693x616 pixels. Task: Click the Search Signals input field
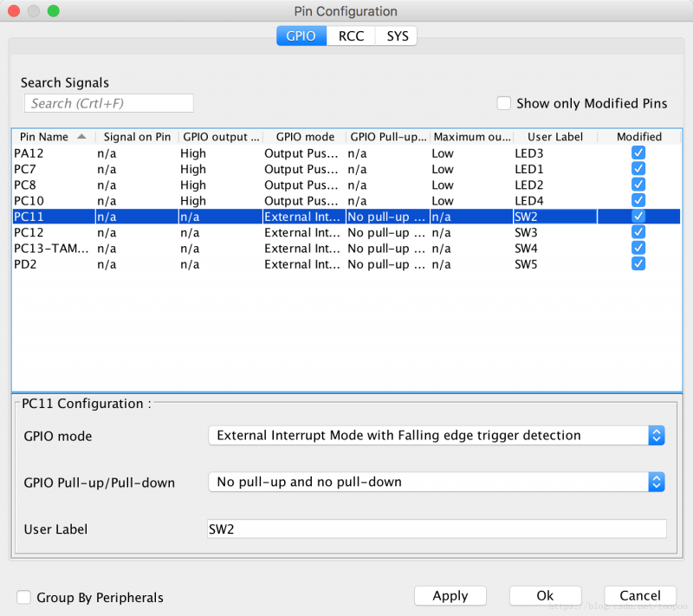pos(108,103)
